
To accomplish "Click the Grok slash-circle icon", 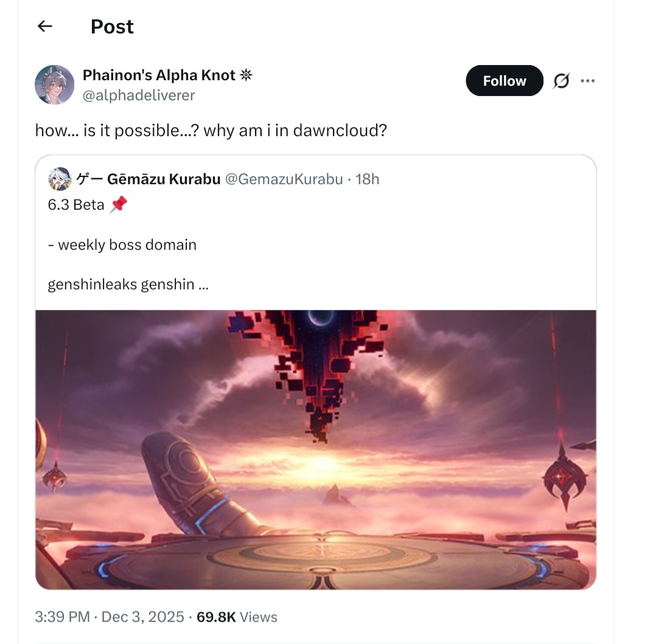I will (561, 81).
